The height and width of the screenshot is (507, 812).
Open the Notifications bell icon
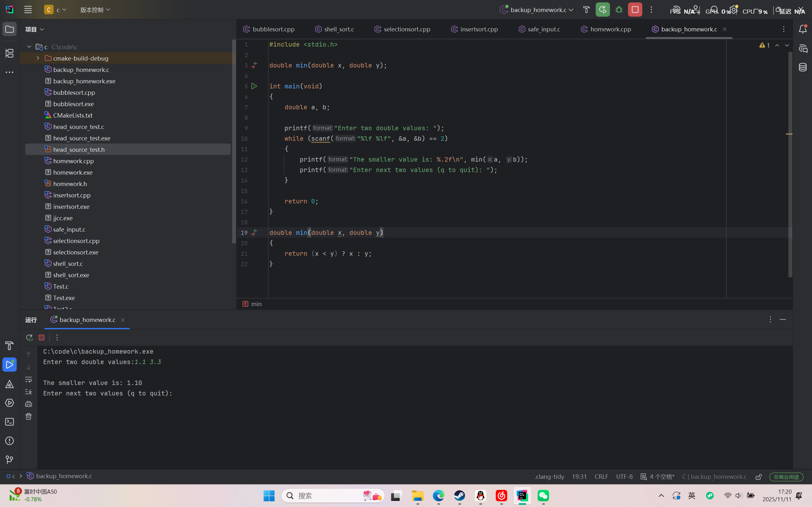click(x=802, y=29)
